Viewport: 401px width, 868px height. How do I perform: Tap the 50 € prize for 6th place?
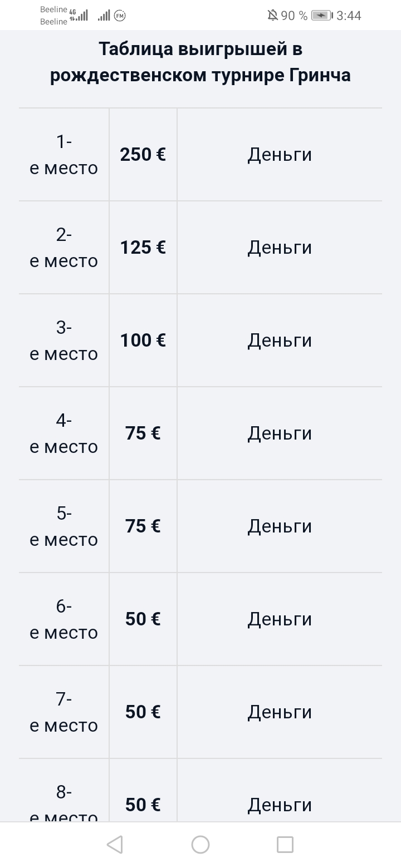click(143, 619)
